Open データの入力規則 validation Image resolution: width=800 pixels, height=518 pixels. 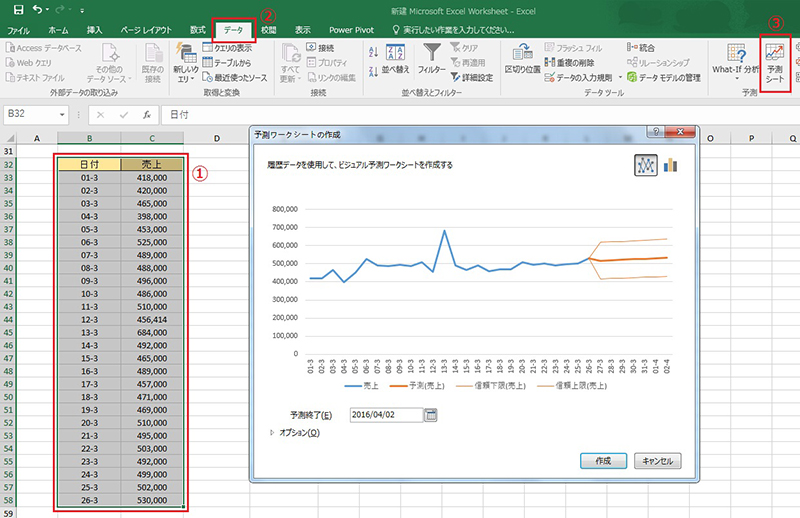point(578,78)
